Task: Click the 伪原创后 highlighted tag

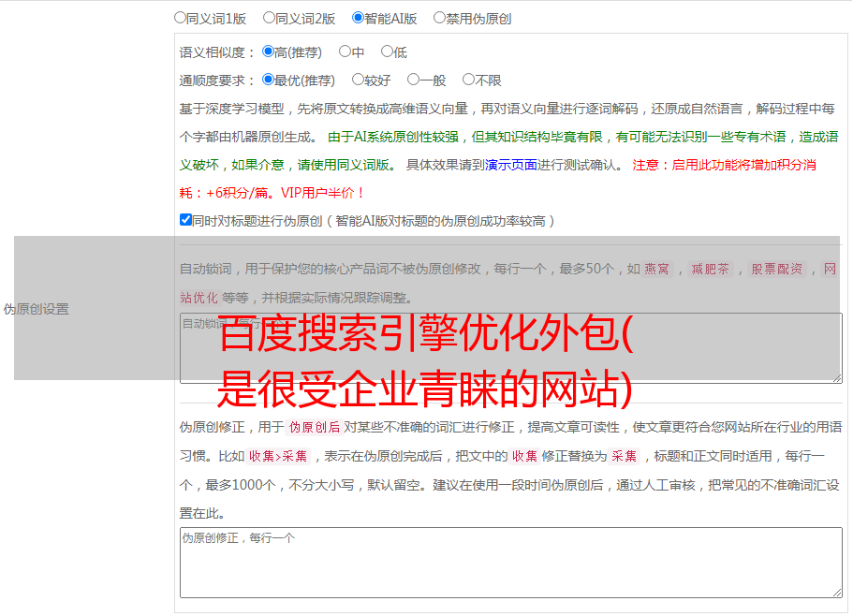Action: tap(315, 427)
